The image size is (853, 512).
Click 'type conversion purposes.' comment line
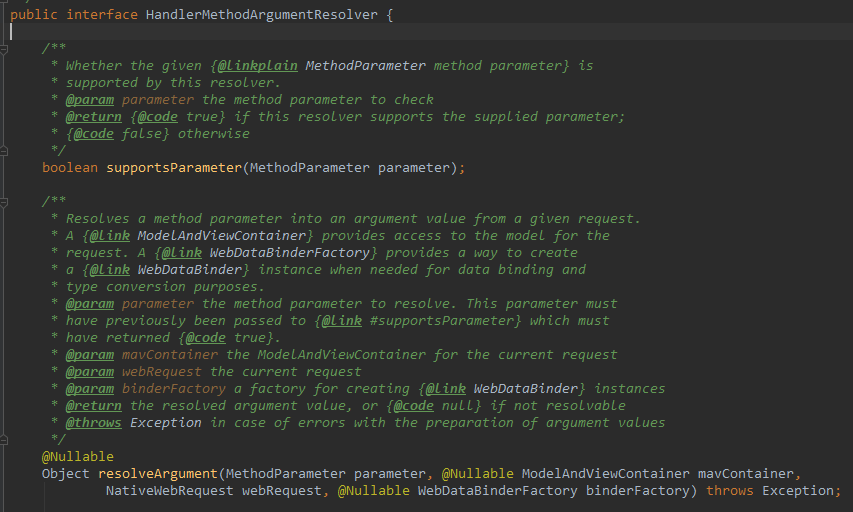(x=165, y=287)
